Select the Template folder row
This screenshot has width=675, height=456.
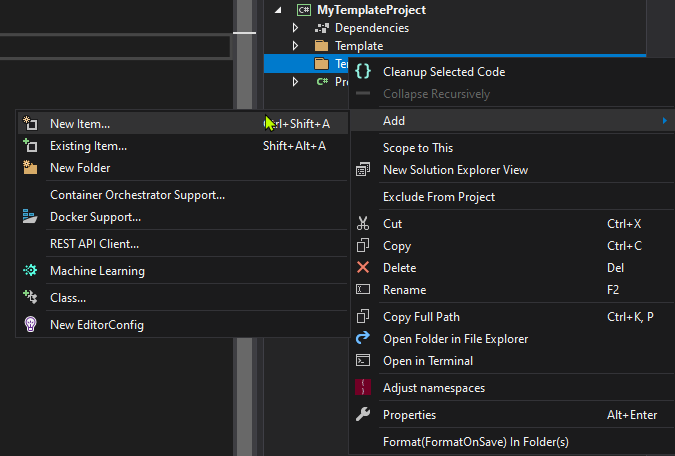click(455, 46)
